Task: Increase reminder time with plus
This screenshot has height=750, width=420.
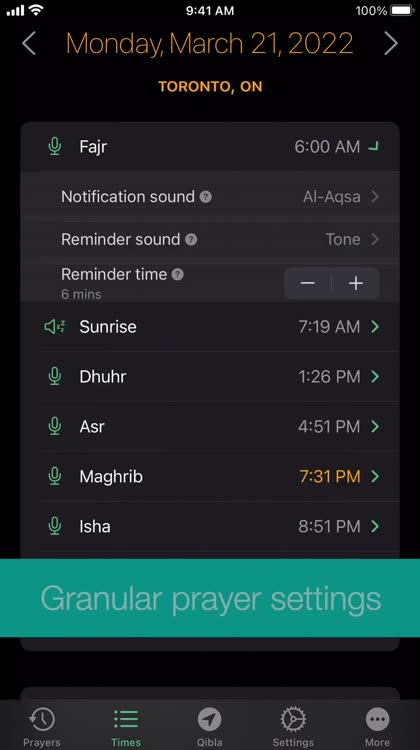Action: point(355,284)
